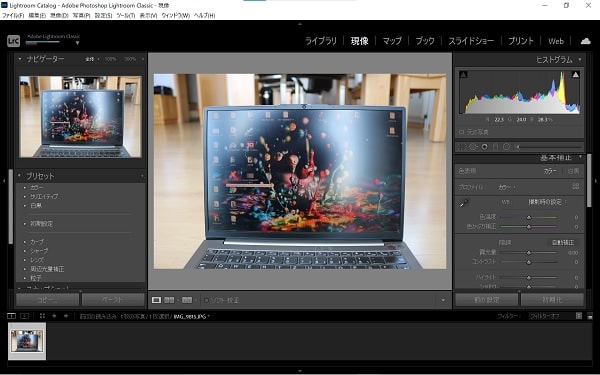
Task: Open grid view from filmstrip bar
Action: pos(42,316)
